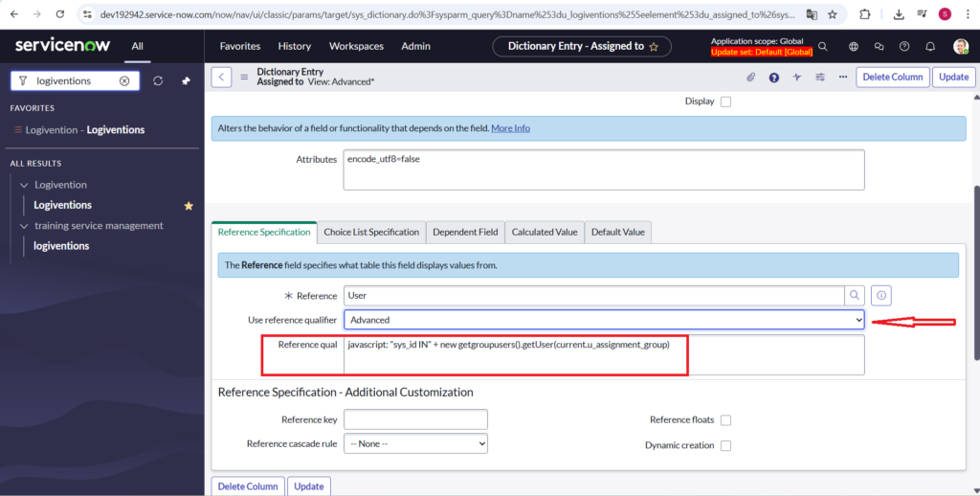Switch to the Choice List Specification tab

pyautogui.click(x=371, y=232)
